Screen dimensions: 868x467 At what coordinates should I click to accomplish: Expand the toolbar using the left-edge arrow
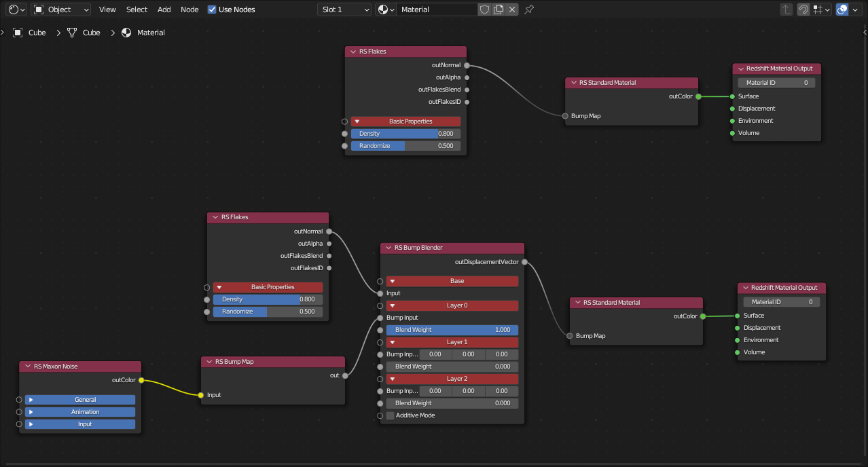tap(3, 33)
